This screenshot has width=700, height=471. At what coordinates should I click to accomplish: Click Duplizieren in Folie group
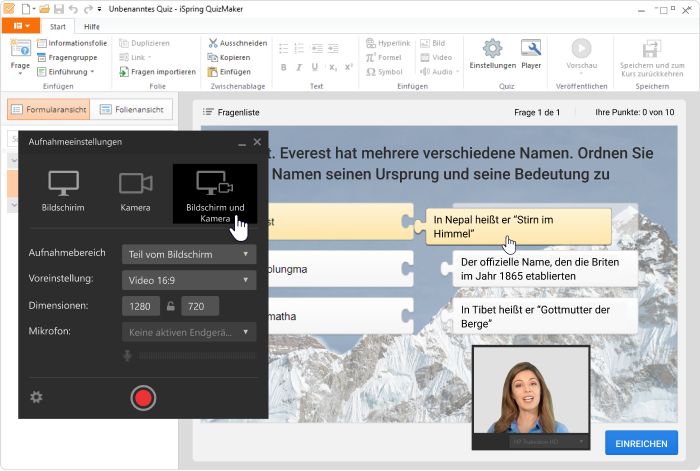click(144, 43)
